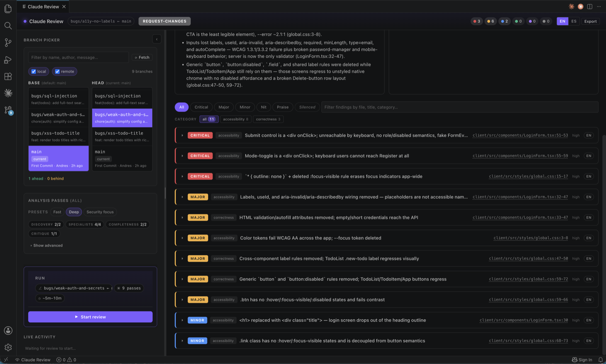
Task: Expand the Show advanced section
Action: click(47, 245)
